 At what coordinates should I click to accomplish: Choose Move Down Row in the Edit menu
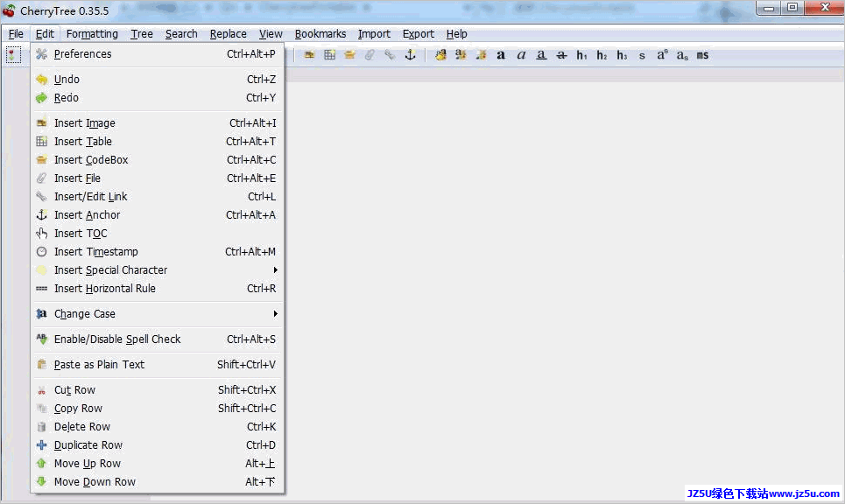click(x=157, y=481)
